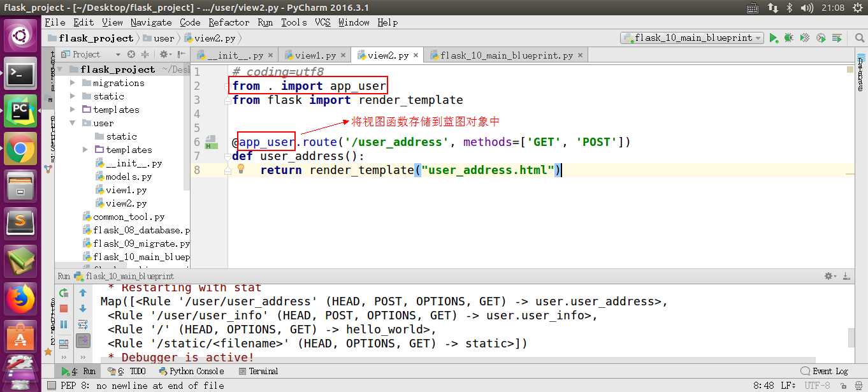Screen dimensions: 868x392
Task: Open Firefox from the Ubuntu launcher
Action: click(20, 298)
